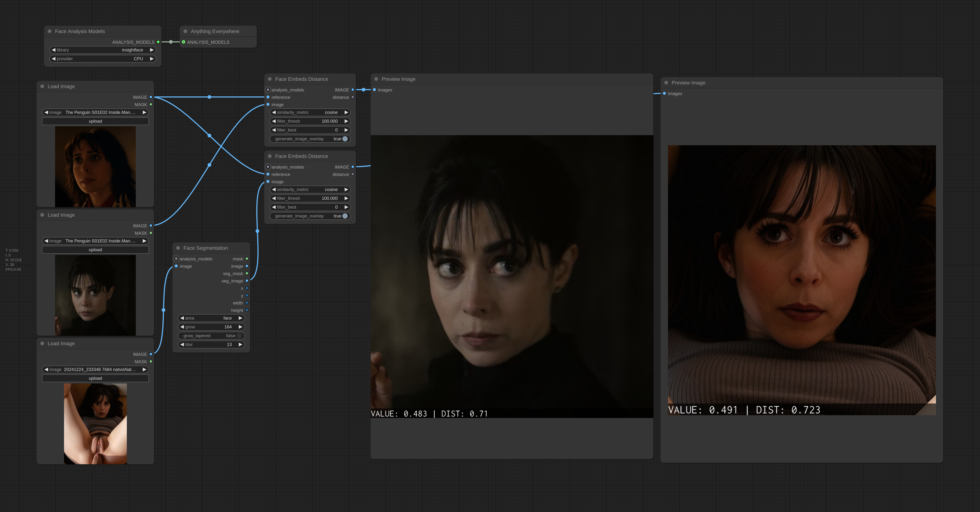The height and width of the screenshot is (512, 980).
Task: Open the library insightface selector
Action: (x=103, y=50)
